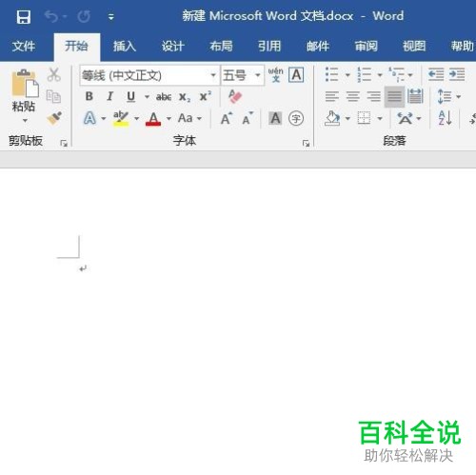Screen dimensions: 476x475
Task: Apply bullet list
Action: pyautogui.click(x=332, y=75)
